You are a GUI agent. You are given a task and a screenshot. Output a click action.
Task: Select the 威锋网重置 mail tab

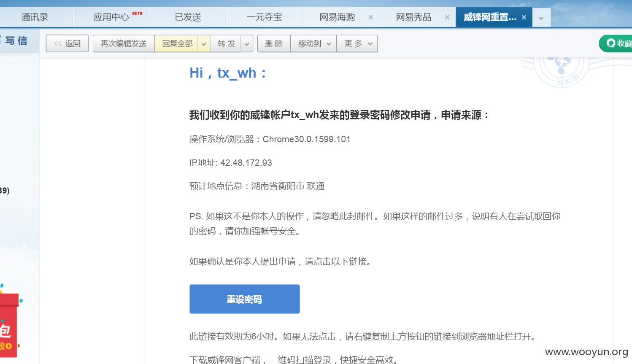490,17
